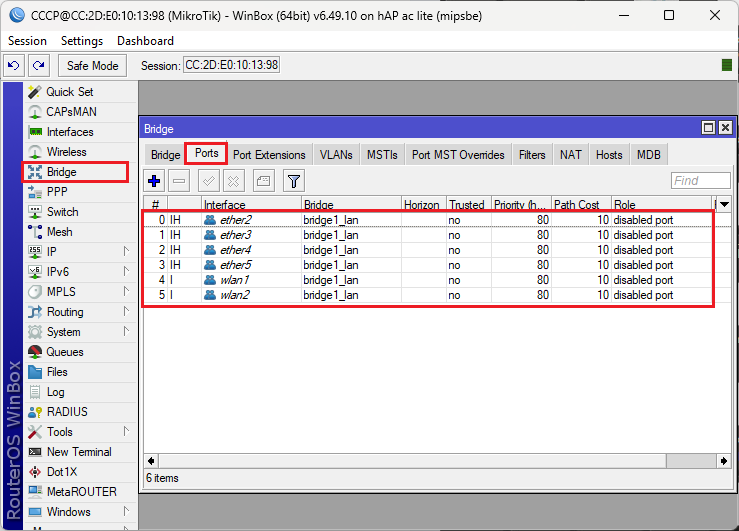
Task: Open Quick Set from sidebar
Action: 80,92
